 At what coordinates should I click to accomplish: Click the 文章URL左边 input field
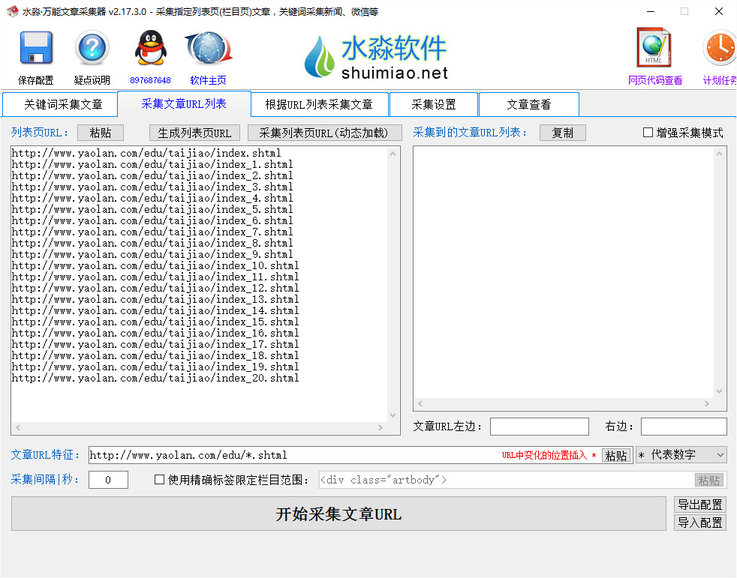pos(539,427)
